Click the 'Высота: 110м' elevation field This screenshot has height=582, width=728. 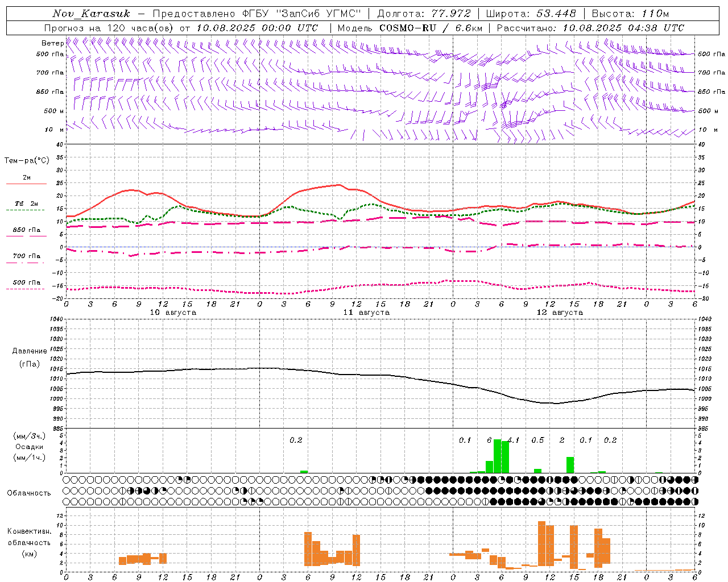630,13
